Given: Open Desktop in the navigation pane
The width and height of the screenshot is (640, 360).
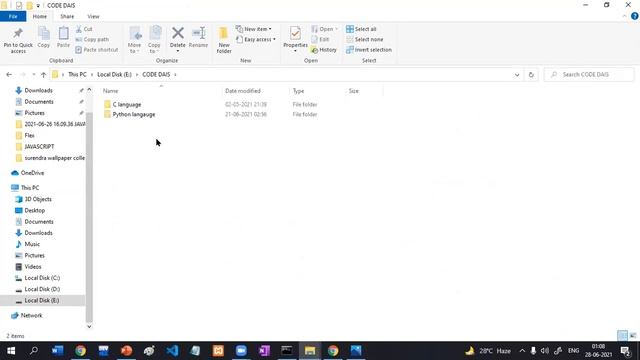Looking at the screenshot, I should click(35, 211).
